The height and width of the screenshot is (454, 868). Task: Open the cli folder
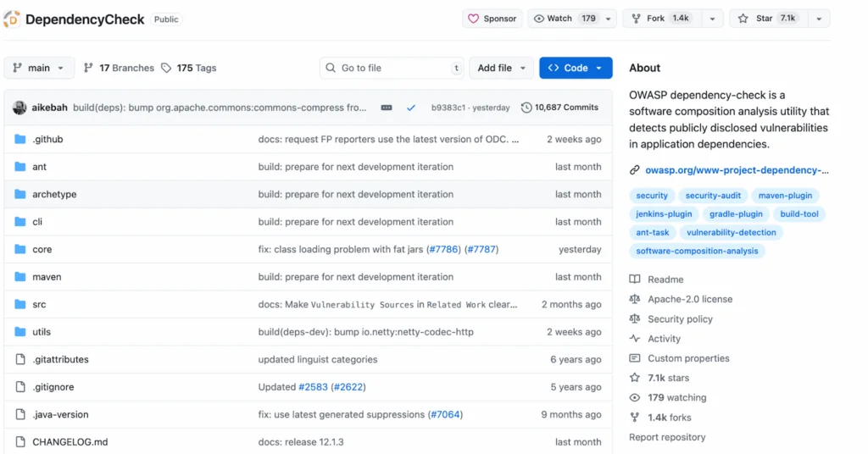(37, 222)
